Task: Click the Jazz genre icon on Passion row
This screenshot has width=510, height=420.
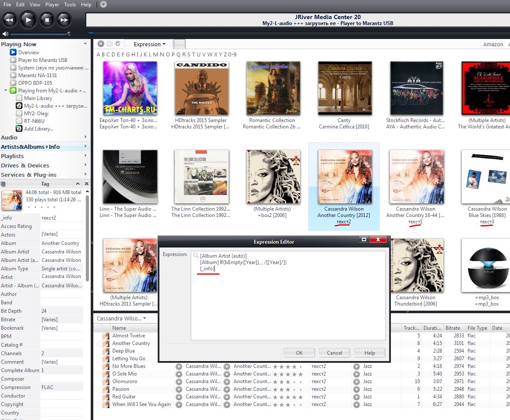Action: click(356, 389)
